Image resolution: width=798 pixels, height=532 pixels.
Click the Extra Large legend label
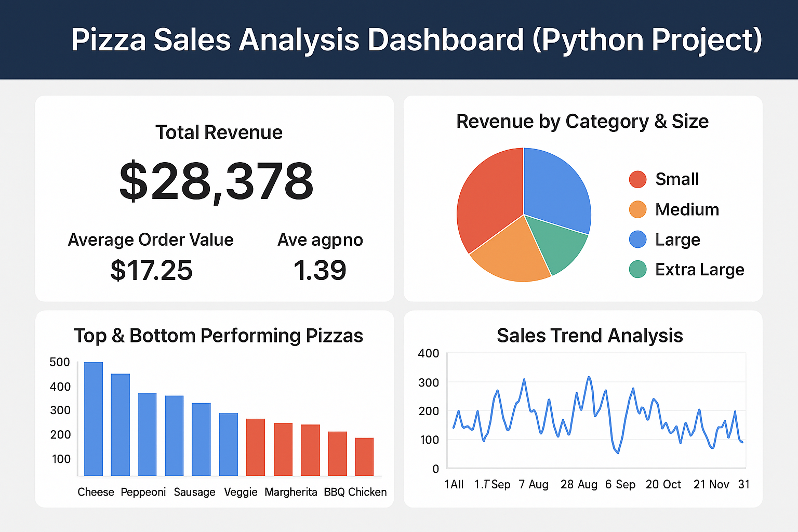(x=700, y=270)
